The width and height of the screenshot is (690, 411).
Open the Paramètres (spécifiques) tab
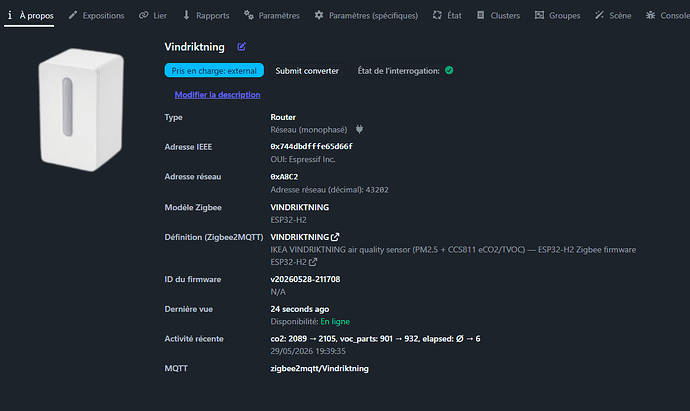coord(366,15)
